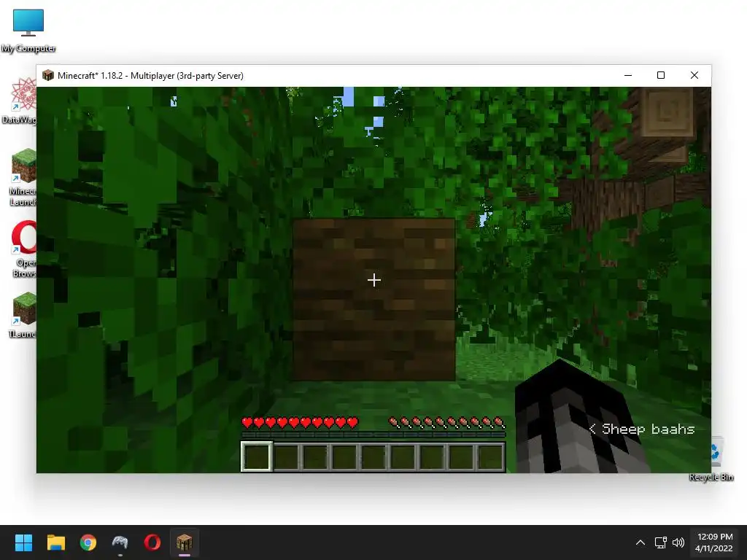Click the Minecraft window title icon

[x=48, y=75]
